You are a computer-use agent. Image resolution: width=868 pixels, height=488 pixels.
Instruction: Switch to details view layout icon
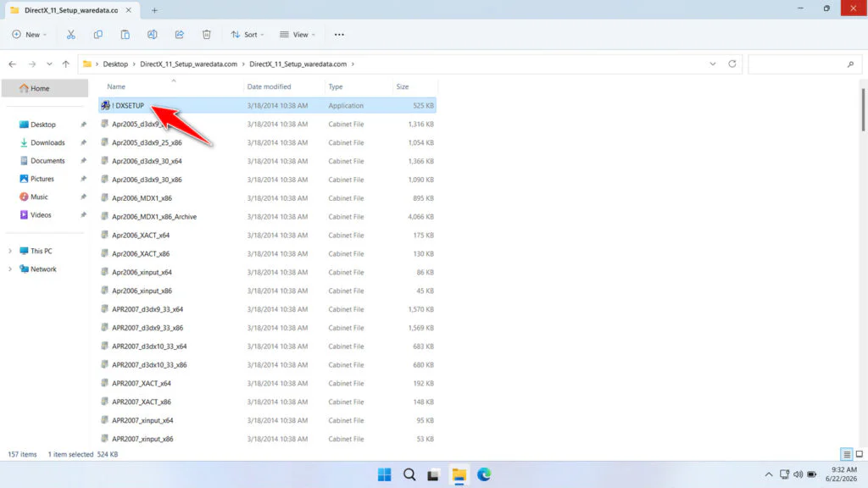point(847,454)
